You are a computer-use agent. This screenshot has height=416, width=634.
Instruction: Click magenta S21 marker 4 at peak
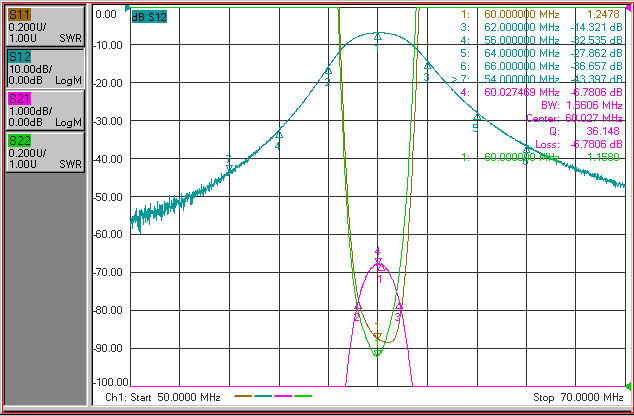pos(378,261)
